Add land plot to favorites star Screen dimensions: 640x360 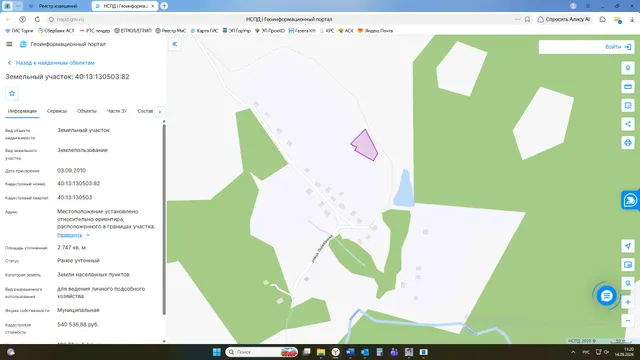[x=12, y=93]
